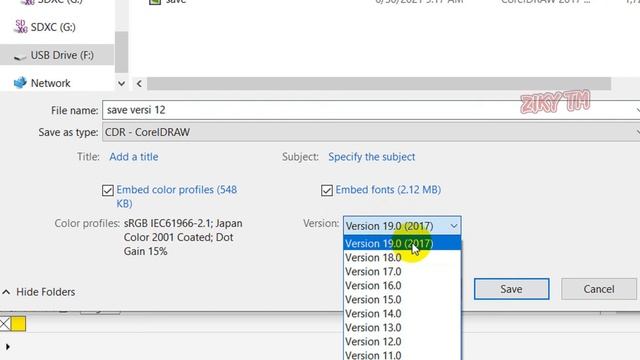
Task: Click the no-fill X swatch
Action: click(4, 324)
